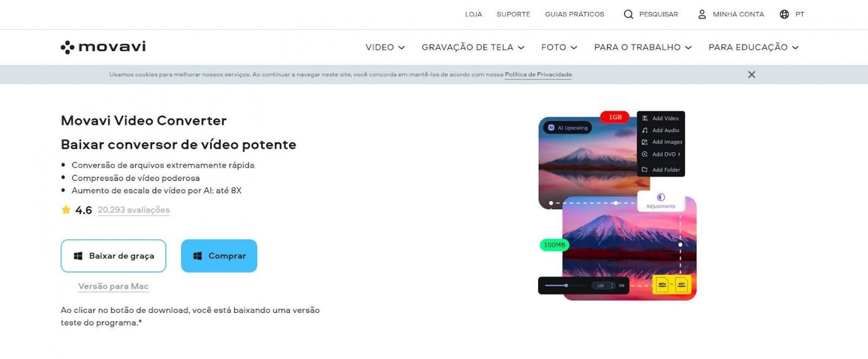This screenshot has height=359, width=868.
Task: Click the AI Upscaling badge icon
Action: point(551,127)
